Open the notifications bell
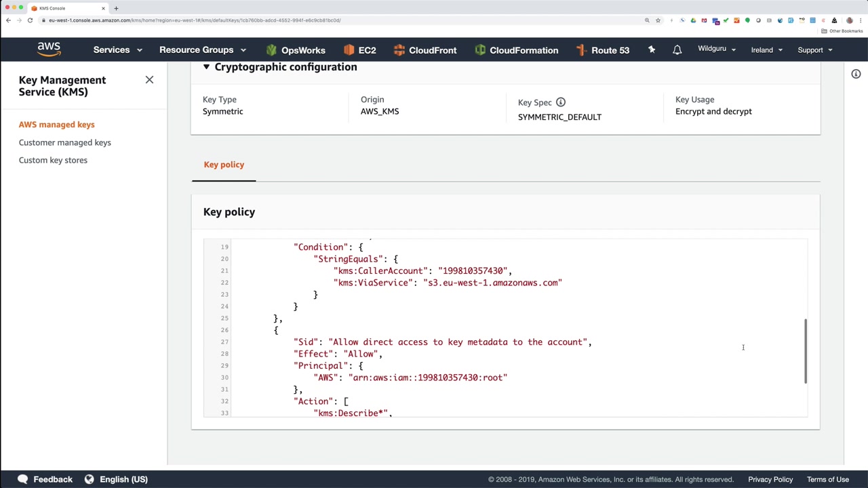 click(677, 50)
